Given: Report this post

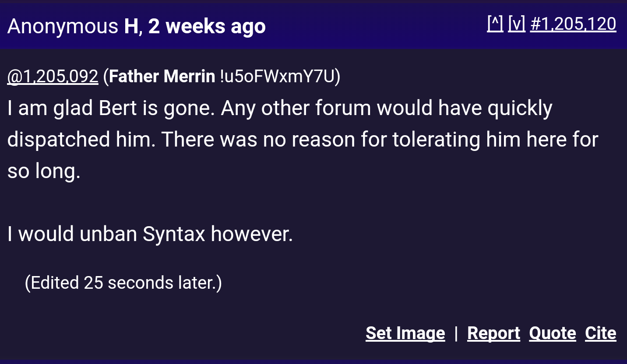Looking at the screenshot, I should (x=493, y=333).
